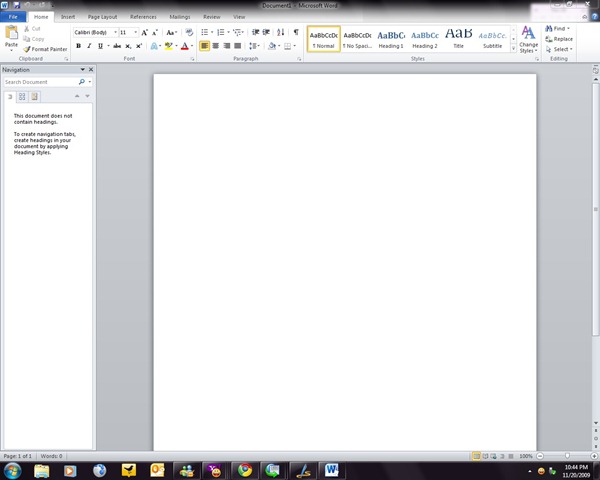The width and height of the screenshot is (600, 480).
Task: Open text effects glowing A icon
Action: 154,46
